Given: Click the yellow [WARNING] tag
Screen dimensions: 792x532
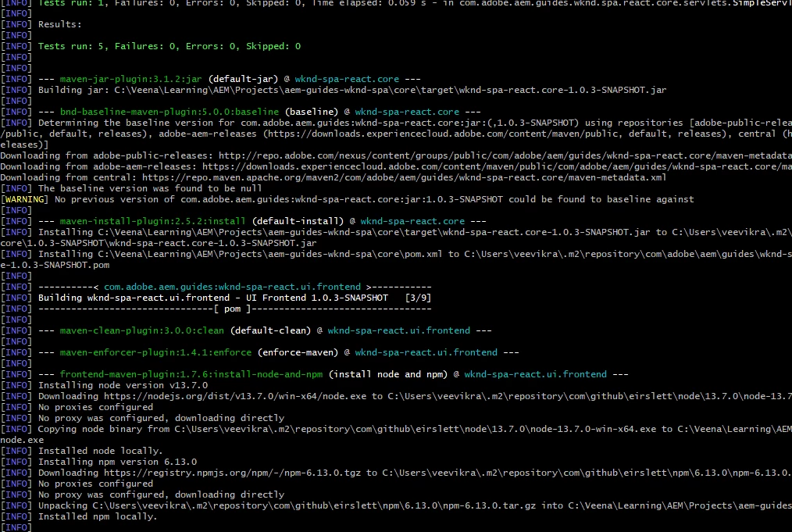Looking at the screenshot, I should pyautogui.click(x=25, y=199).
